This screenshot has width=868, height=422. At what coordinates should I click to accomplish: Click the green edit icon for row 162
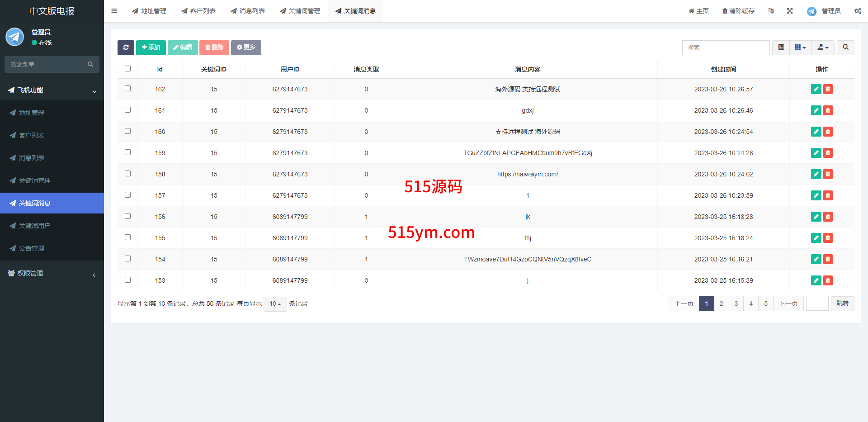pyautogui.click(x=816, y=89)
